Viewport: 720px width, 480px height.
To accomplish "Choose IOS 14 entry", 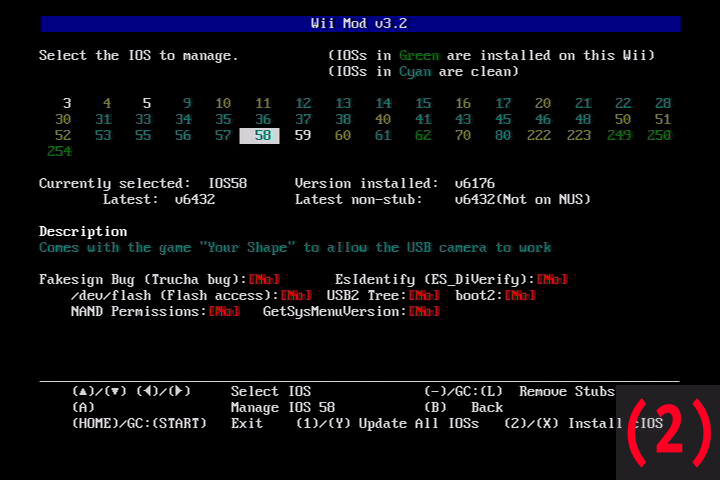I will click(383, 103).
